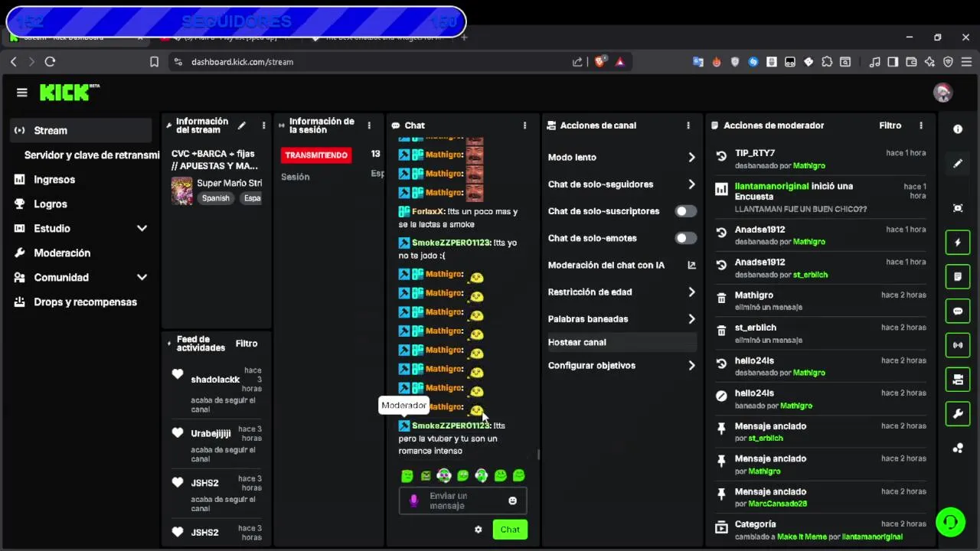Expand Palabras baneadas settings
980x551 pixels.
621,319
